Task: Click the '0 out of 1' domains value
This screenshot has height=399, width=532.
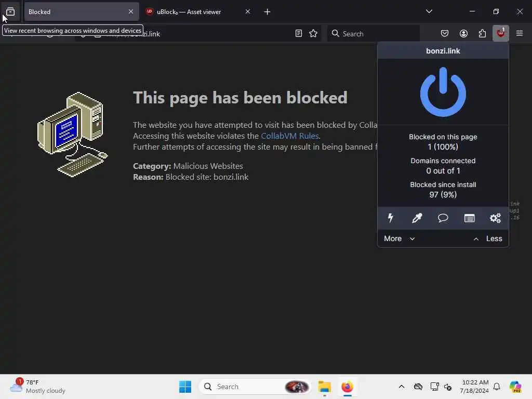Action: 443,170
